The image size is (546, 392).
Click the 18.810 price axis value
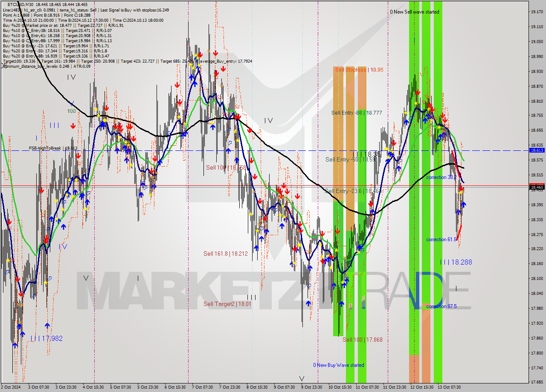pyautogui.click(x=537, y=101)
